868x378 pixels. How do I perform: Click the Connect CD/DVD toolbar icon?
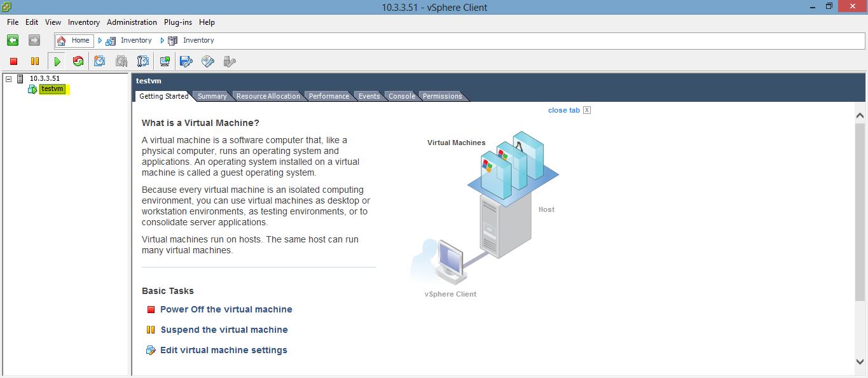pos(207,61)
